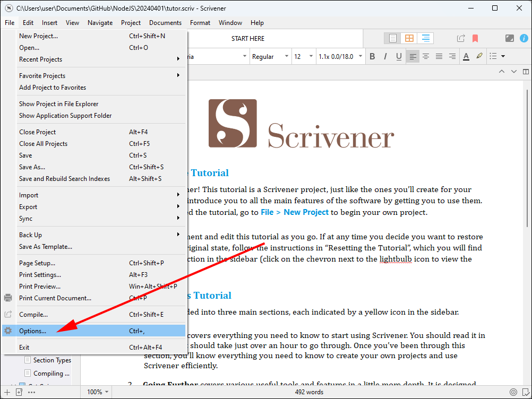Open the 100% zoom dropdown
The height and width of the screenshot is (399, 532).
coord(98,392)
